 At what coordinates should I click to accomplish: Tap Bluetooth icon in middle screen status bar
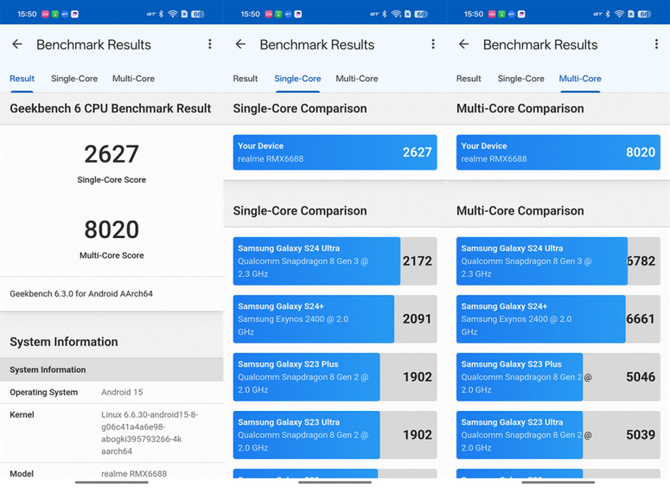[385, 14]
